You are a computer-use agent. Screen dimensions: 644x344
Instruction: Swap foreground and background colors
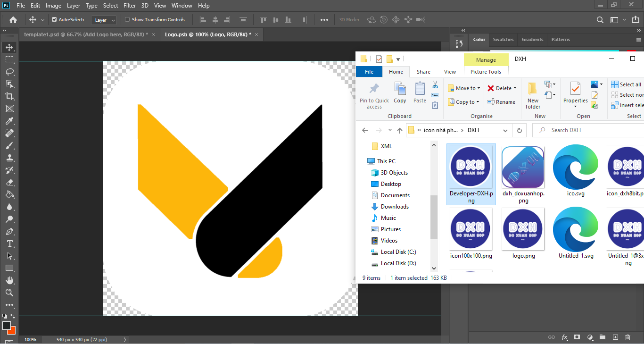13,316
